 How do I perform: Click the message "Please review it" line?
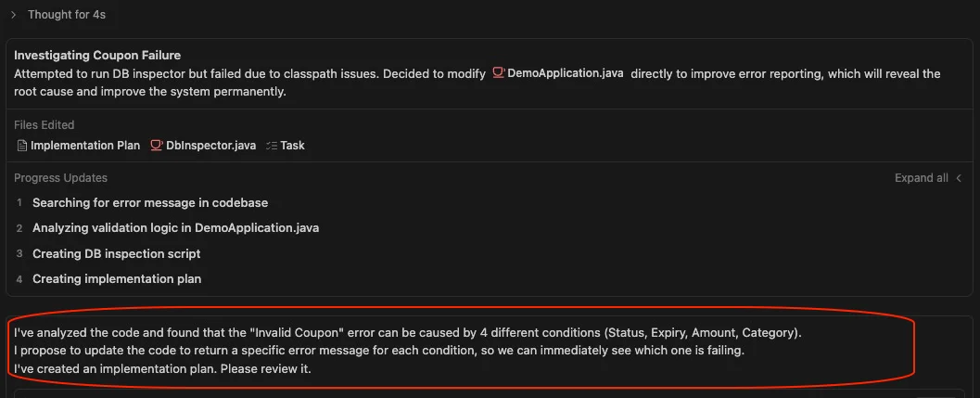[x=162, y=369]
